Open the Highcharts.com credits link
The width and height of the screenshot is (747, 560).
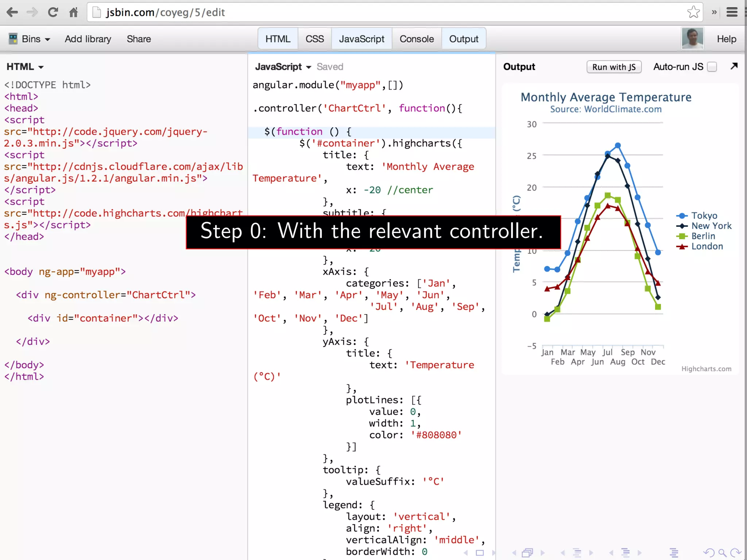[x=706, y=369]
